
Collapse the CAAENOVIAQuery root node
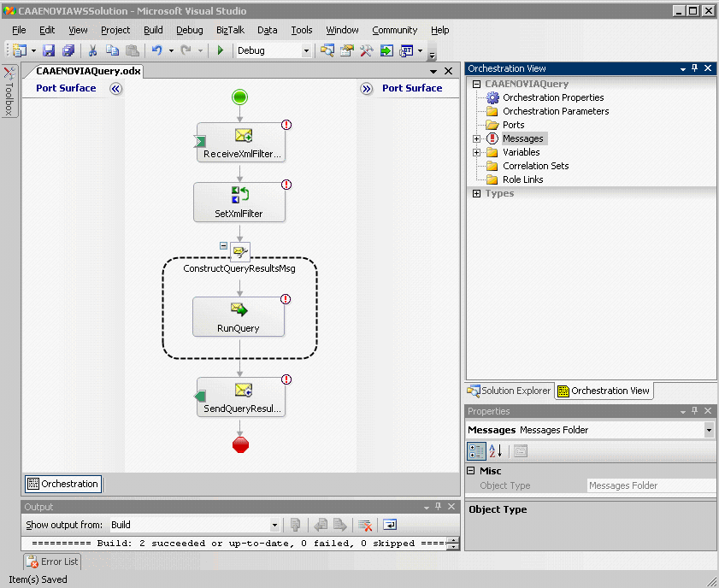point(476,84)
